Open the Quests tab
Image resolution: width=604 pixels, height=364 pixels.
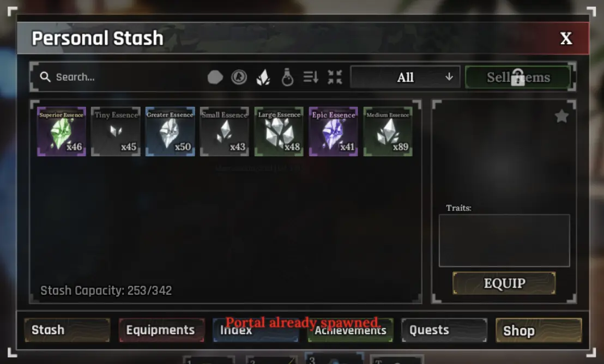[x=444, y=330]
